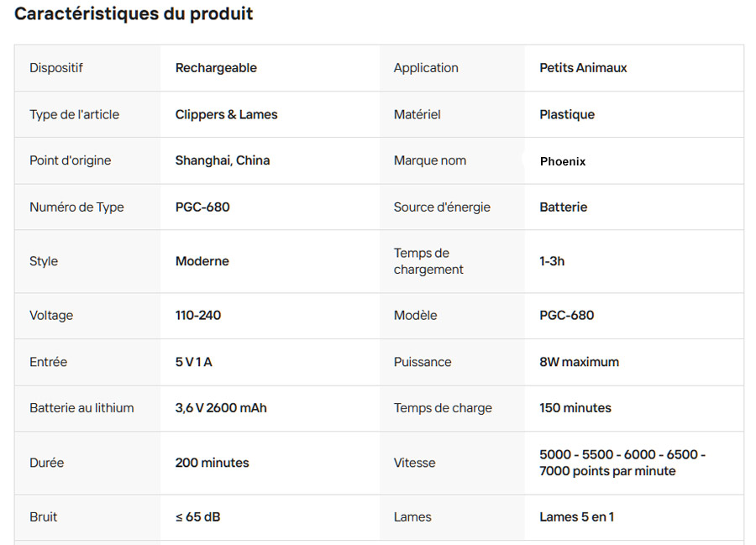The image size is (756, 545).
Task: Select the 'Clippers & Lames' article type
Action: pos(226,114)
